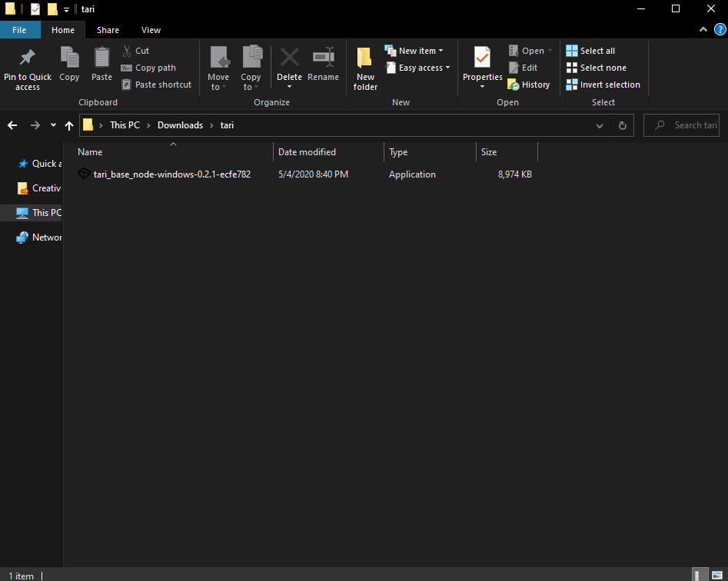Click the Pin to Quick access icon
This screenshot has width=728, height=581.
(x=27, y=58)
